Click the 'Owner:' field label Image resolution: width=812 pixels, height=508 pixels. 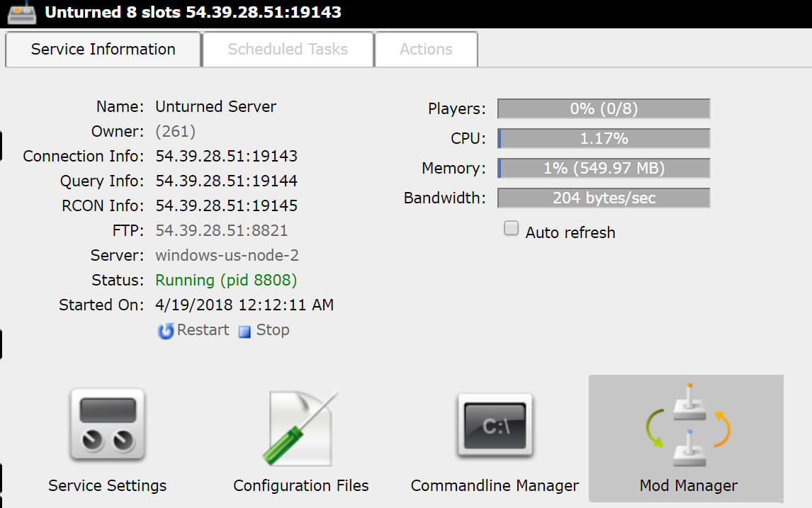[x=118, y=132]
